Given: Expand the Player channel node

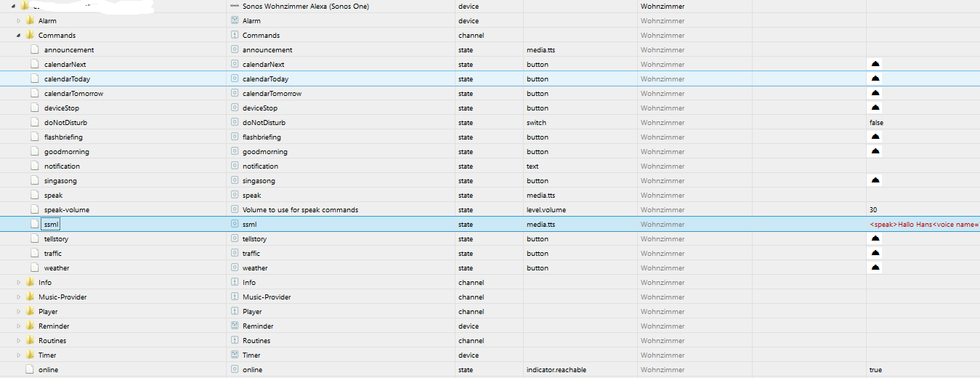Looking at the screenshot, I should click(19, 311).
